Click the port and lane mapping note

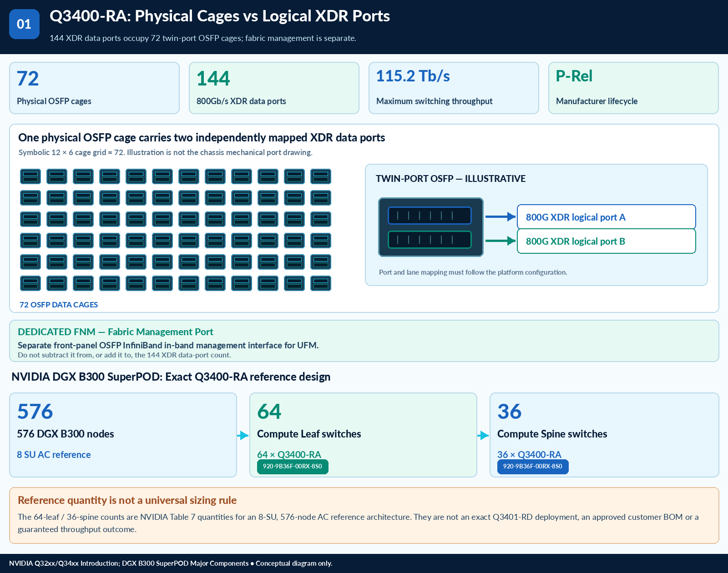click(x=473, y=272)
